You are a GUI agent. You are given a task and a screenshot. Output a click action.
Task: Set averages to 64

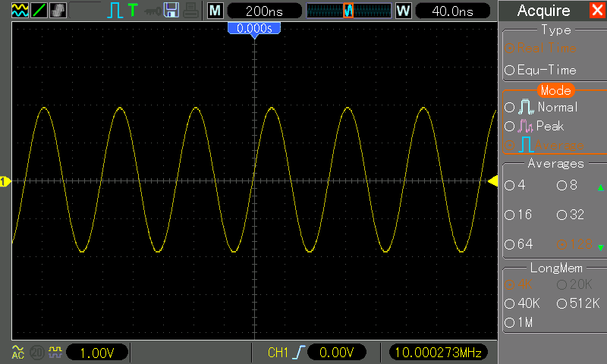tap(519, 244)
